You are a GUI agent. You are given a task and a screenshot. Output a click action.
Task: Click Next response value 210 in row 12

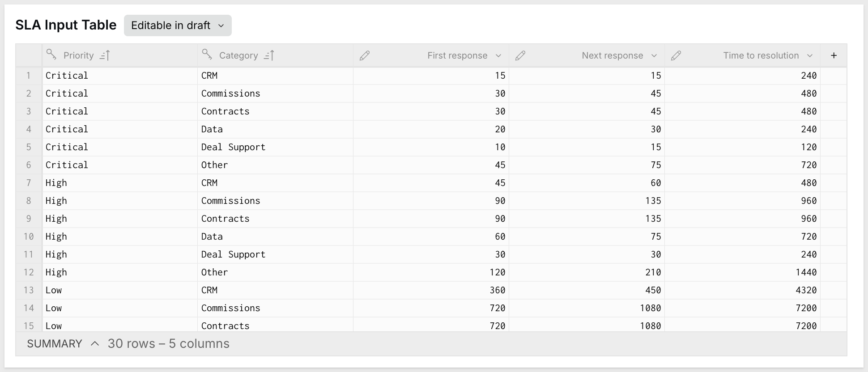pyautogui.click(x=587, y=272)
